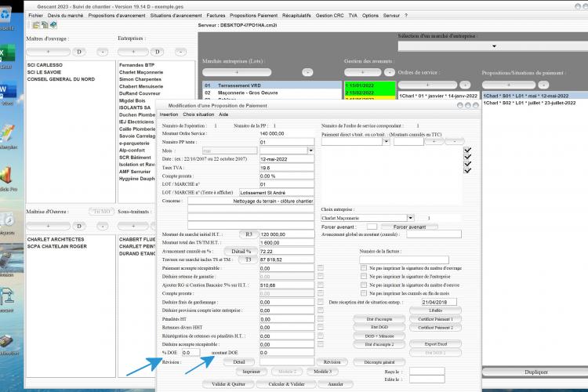This screenshot has height=392, width=588.
Task: Tick checkbox beside 'Déduire frais de gardiennage' field
Action: 320,302
